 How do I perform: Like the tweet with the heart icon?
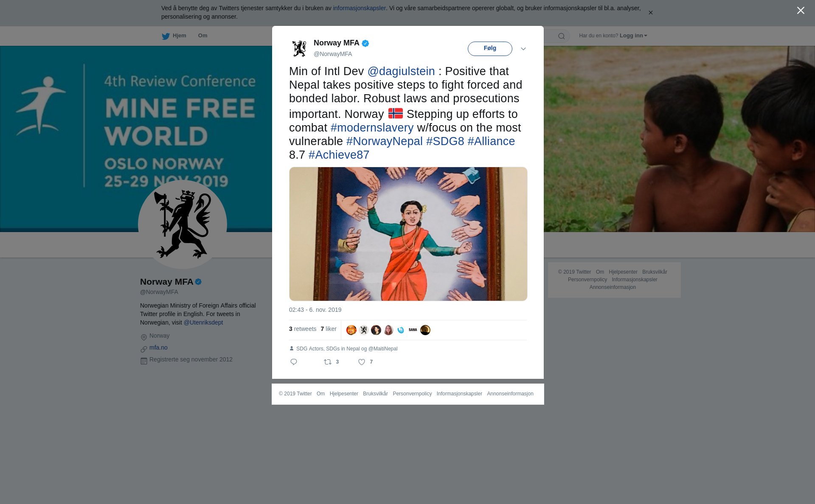coord(362,362)
